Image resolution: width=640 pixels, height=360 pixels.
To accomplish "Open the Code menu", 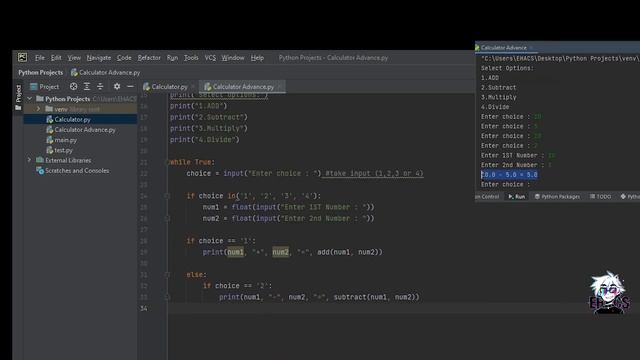I will point(124,58).
